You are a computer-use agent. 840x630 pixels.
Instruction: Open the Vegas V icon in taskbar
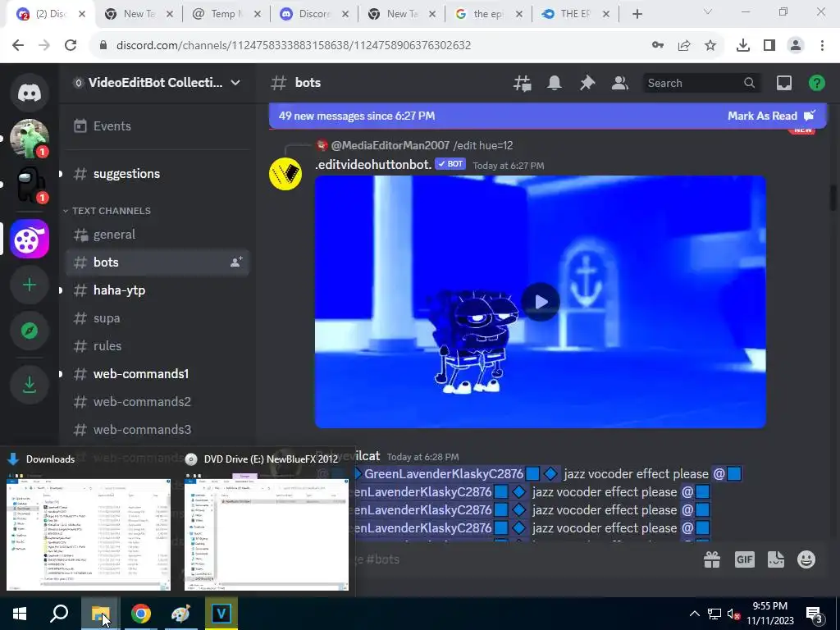(x=221, y=614)
